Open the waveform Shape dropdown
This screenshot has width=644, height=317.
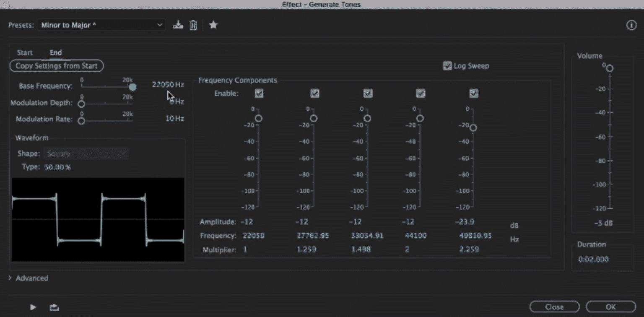[x=86, y=153]
